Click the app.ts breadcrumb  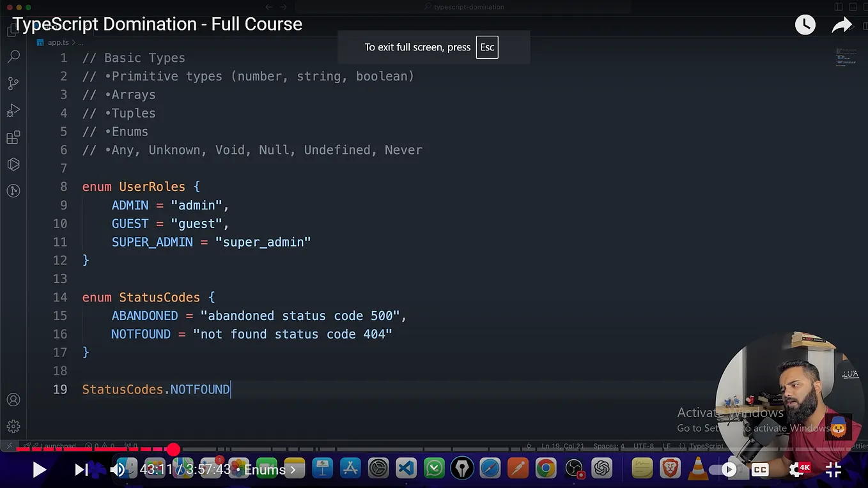pos(58,42)
